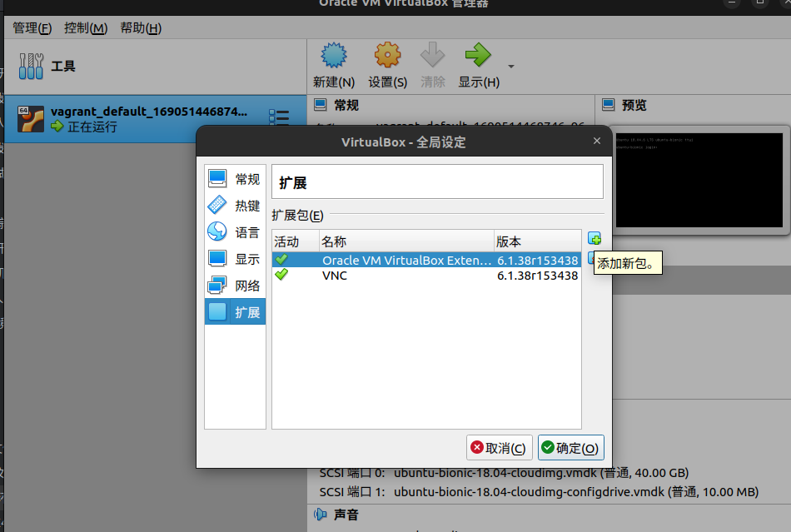Open the Settings (设置) gear icon
The width and height of the screenshot is (791, 532).
[x=387, y=56]
